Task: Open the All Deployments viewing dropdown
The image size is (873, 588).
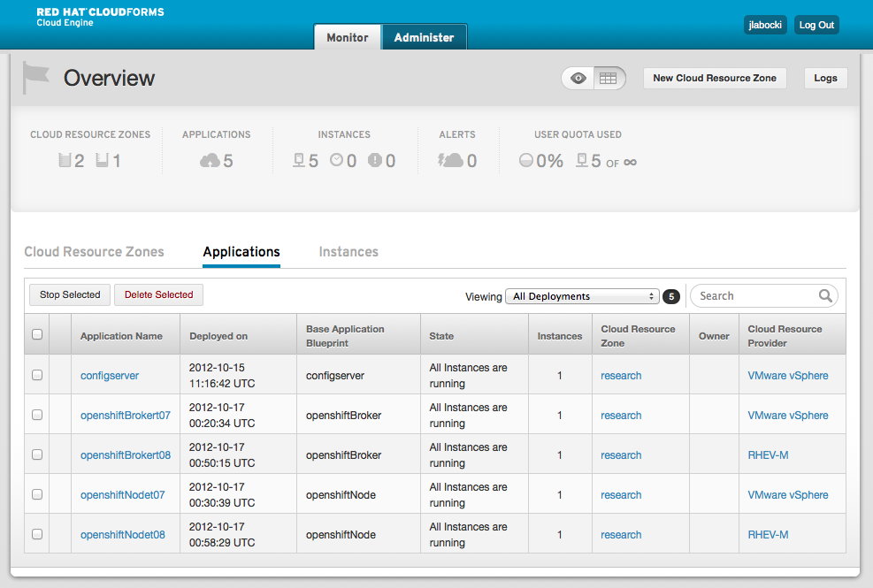Action: (584, 296)
